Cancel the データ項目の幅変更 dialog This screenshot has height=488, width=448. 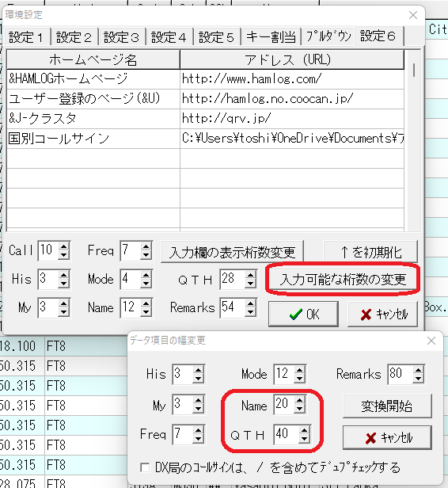click(x=387, y=437)
